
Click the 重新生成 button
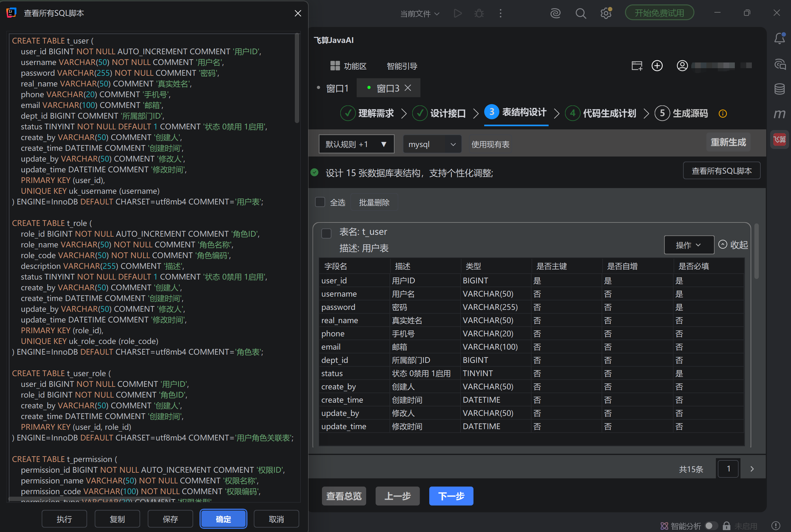(728, 142)
